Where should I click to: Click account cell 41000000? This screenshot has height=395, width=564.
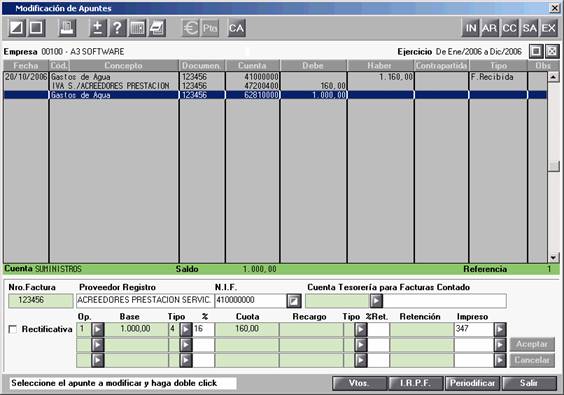tap(253, 77)
